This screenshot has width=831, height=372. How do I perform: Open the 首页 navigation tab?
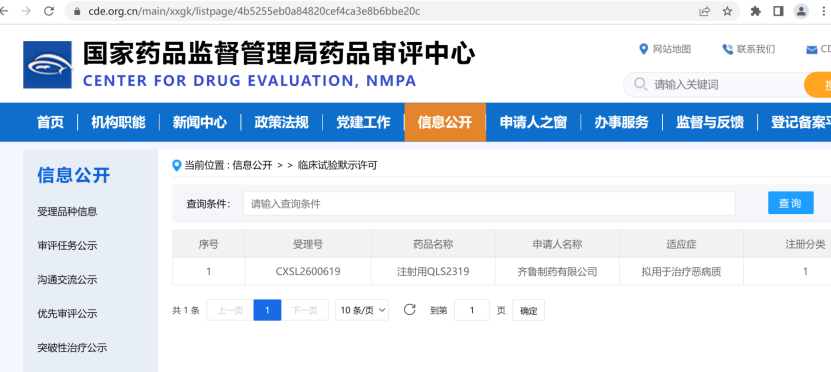pyautogui.click(x=50, y=122)
